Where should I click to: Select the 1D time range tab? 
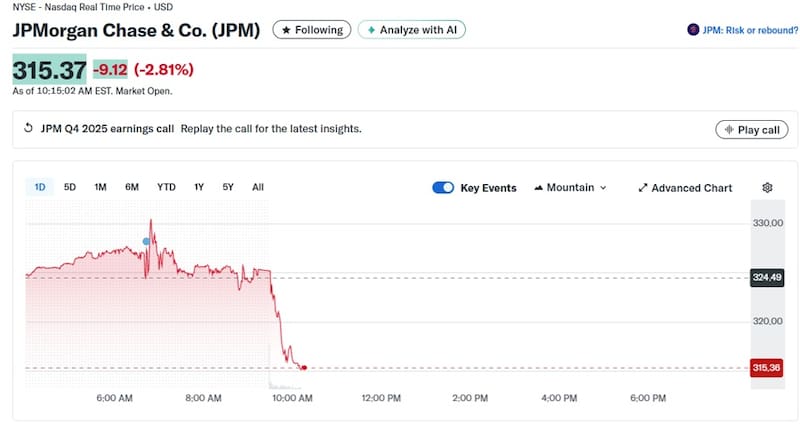pos(40,187)
